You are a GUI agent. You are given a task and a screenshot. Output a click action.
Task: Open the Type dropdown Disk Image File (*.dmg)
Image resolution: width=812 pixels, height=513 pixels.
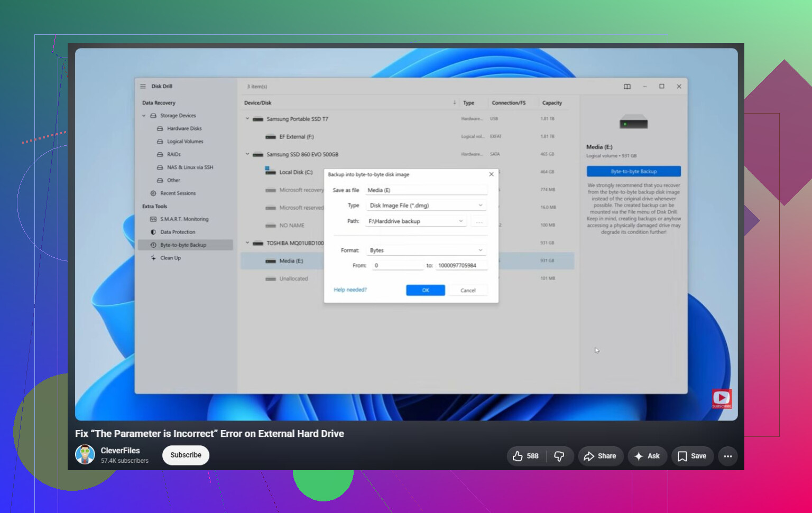[426, 206]
